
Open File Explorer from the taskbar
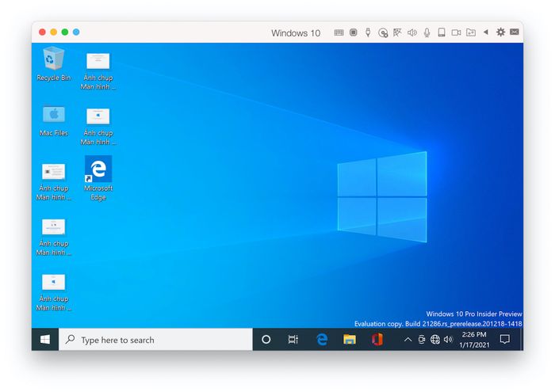[x=349, y=340]
